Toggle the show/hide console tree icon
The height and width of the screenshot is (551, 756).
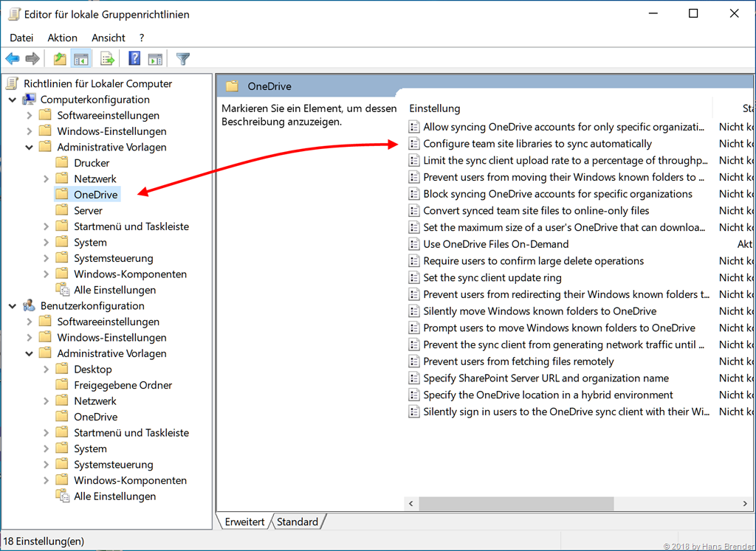81,59
